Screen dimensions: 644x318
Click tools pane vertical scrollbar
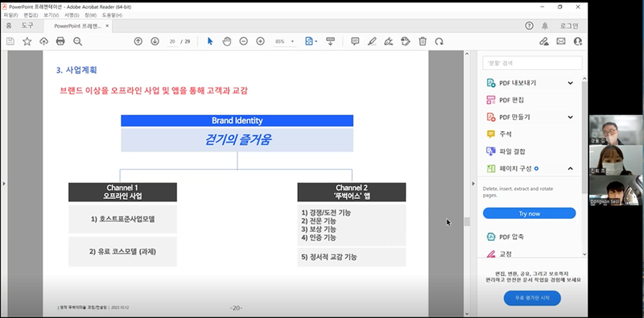click(584, 138)
